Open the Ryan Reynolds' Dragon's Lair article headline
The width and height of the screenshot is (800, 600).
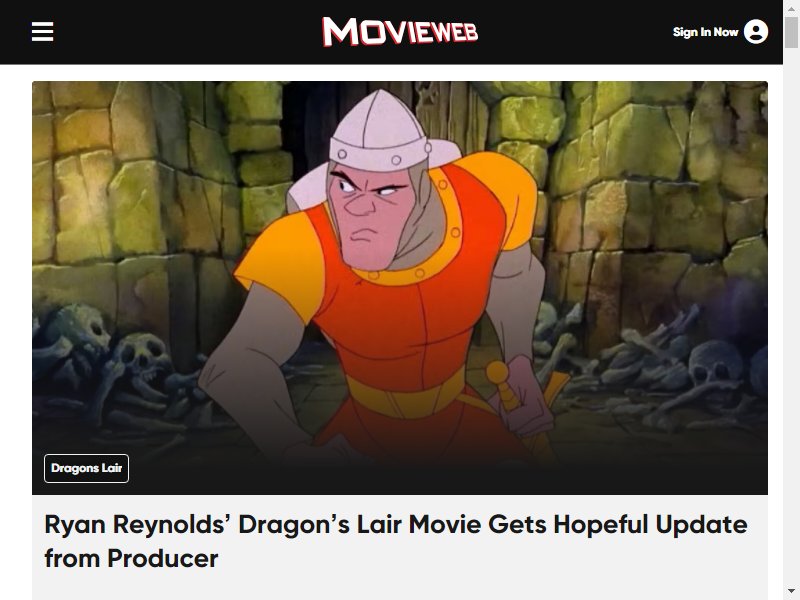click(395, 541)
